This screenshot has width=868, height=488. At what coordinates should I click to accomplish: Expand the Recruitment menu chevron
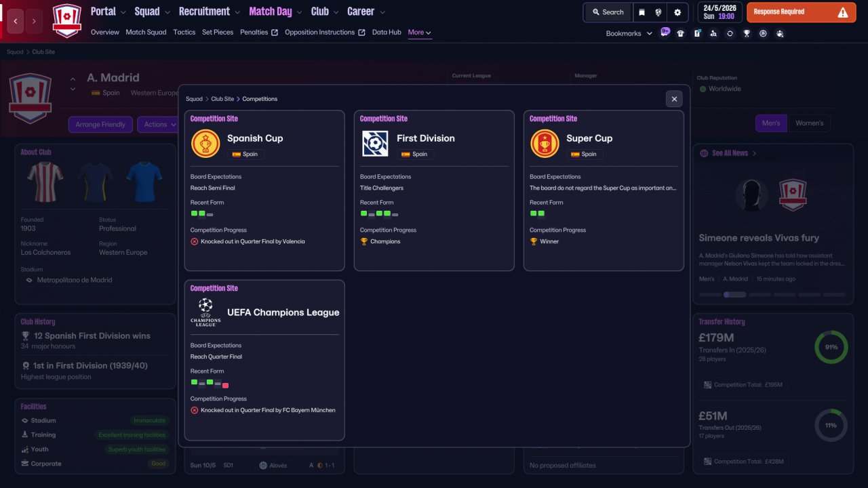[237, 12]
